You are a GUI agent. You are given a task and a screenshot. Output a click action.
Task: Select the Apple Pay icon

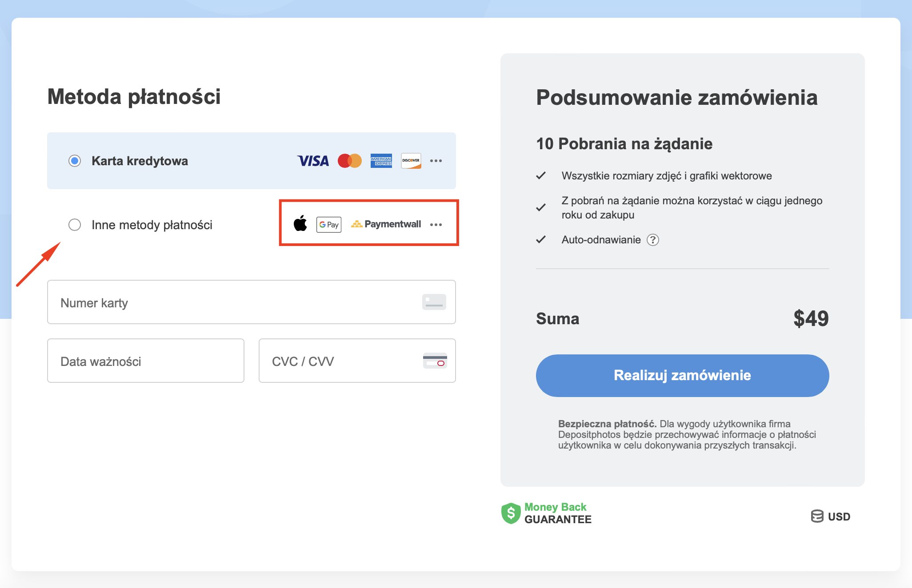[300, 224]
